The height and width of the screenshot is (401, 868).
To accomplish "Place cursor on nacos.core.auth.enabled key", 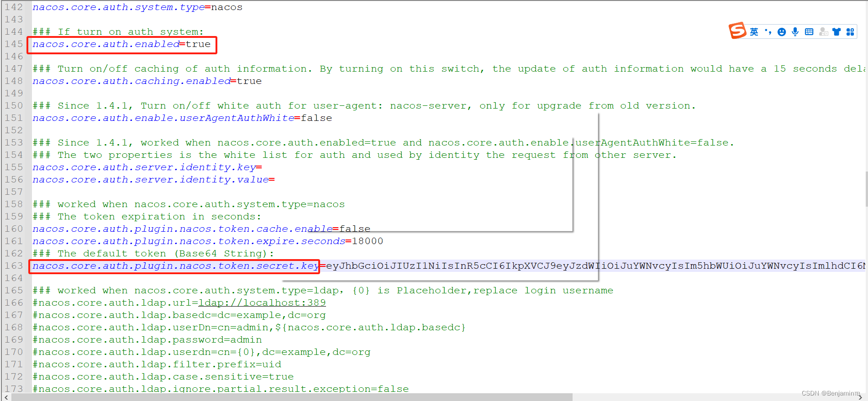I will [106, 44].
